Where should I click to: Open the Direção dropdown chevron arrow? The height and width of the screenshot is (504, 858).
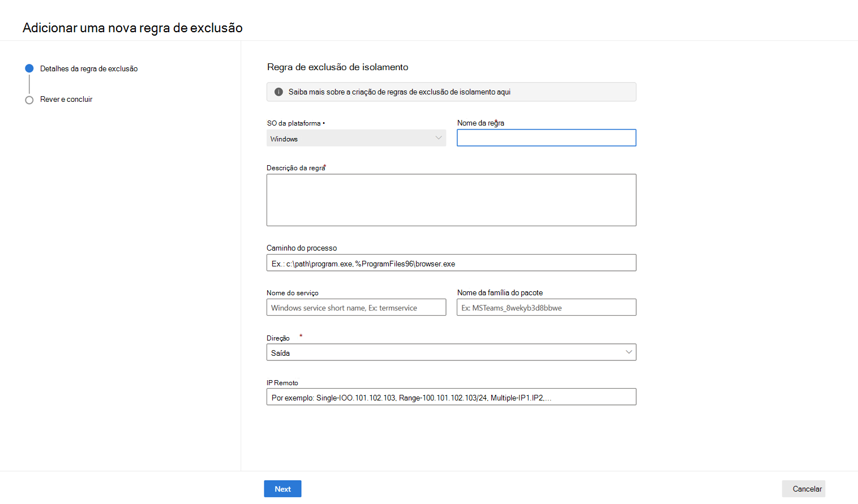coord(628,352)
